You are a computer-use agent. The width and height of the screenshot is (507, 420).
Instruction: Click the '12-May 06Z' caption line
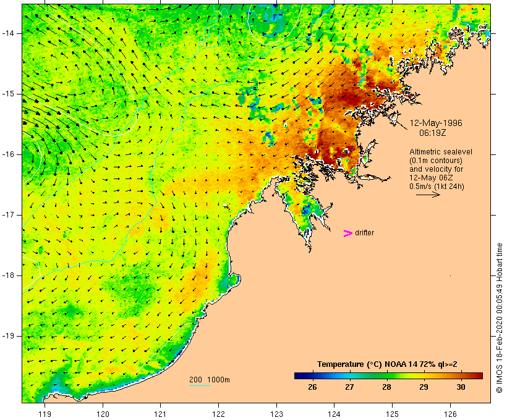click(431, 178)
